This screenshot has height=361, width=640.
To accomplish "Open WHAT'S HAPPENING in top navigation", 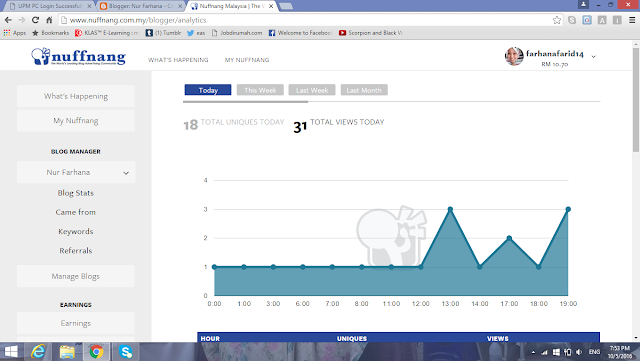I will click(178, 60).
